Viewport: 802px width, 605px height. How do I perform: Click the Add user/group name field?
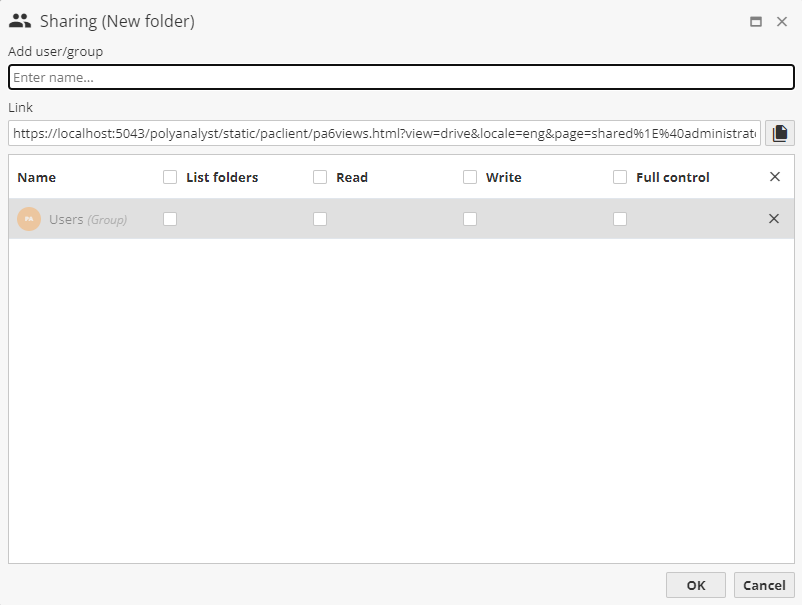coord(401,77)
